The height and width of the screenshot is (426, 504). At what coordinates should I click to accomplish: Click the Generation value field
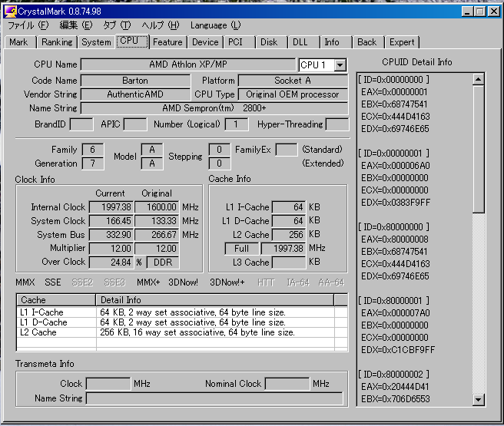(92, 163)
